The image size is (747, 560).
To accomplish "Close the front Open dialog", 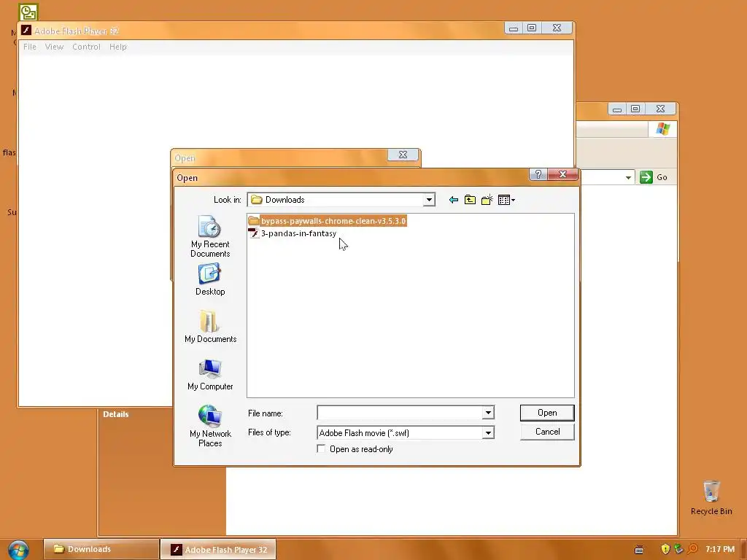I will click(562, 174).
